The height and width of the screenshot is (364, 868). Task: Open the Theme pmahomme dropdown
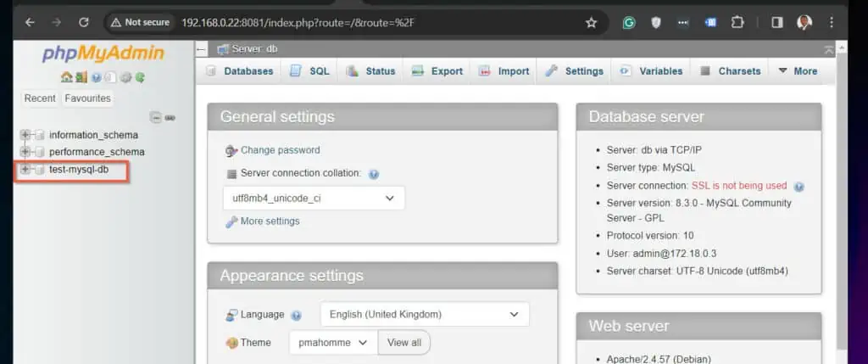[x=333, y=343]
